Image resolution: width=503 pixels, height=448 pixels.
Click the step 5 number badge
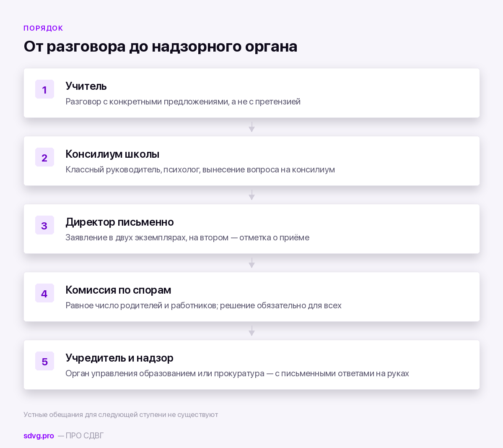click(x=44, y=361)
